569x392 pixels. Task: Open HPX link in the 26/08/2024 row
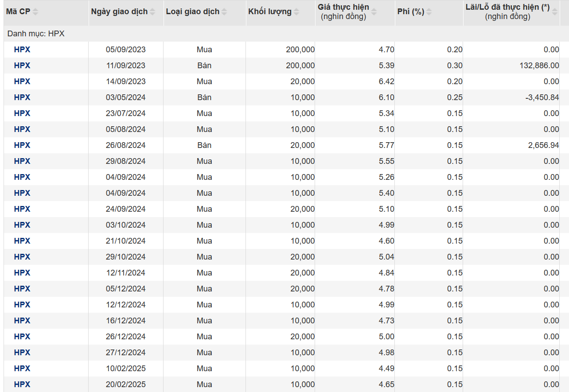click(x=22, y=145)
